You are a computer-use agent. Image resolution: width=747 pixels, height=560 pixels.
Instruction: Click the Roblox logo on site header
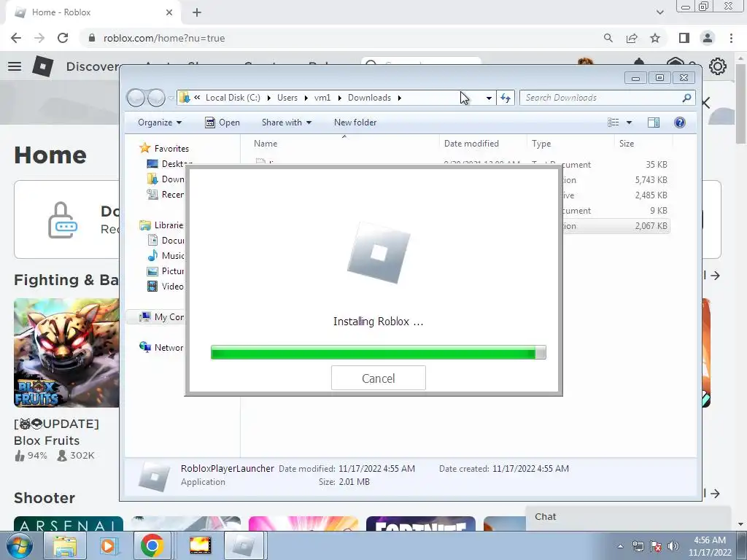tap(43, 66)
